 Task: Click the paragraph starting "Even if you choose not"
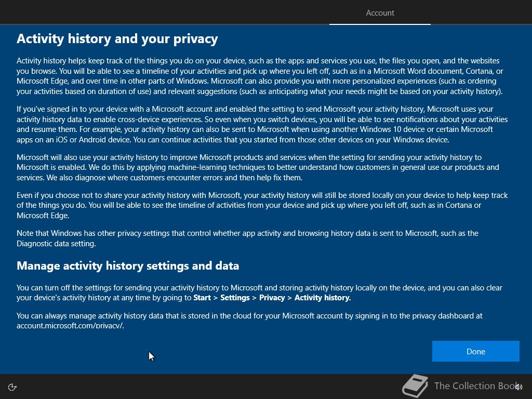click(262, 205)
